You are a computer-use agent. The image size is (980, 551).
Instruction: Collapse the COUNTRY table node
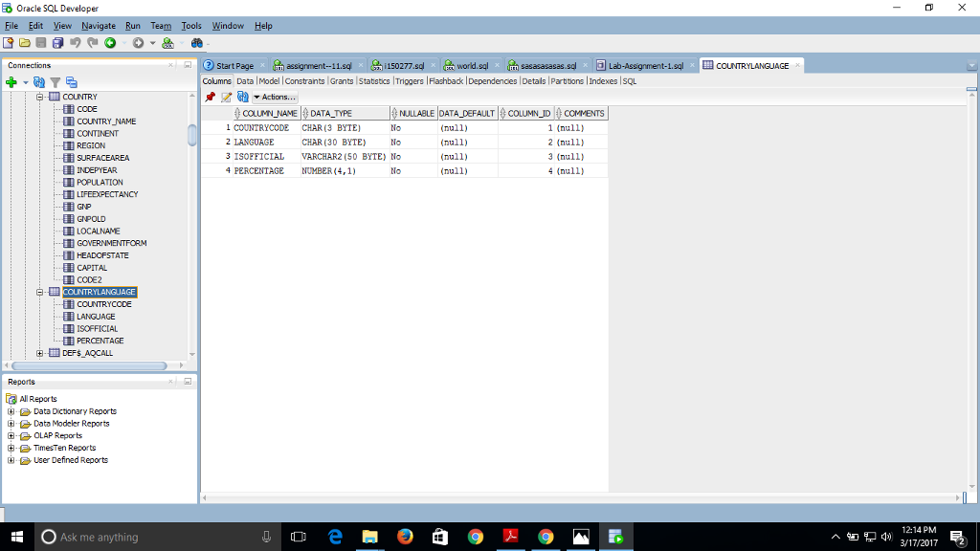coord(37,96)
